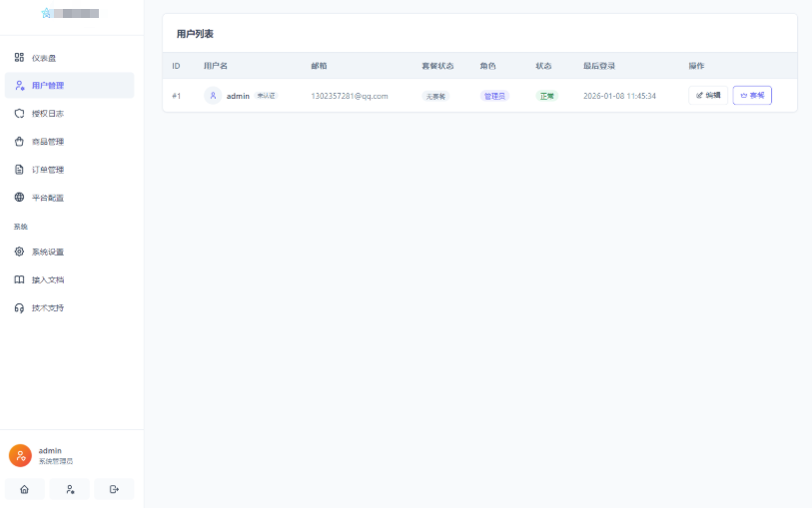812x516 pixels.
Task: Open 订单管理 via its document icon
Action: click(19, 170)
